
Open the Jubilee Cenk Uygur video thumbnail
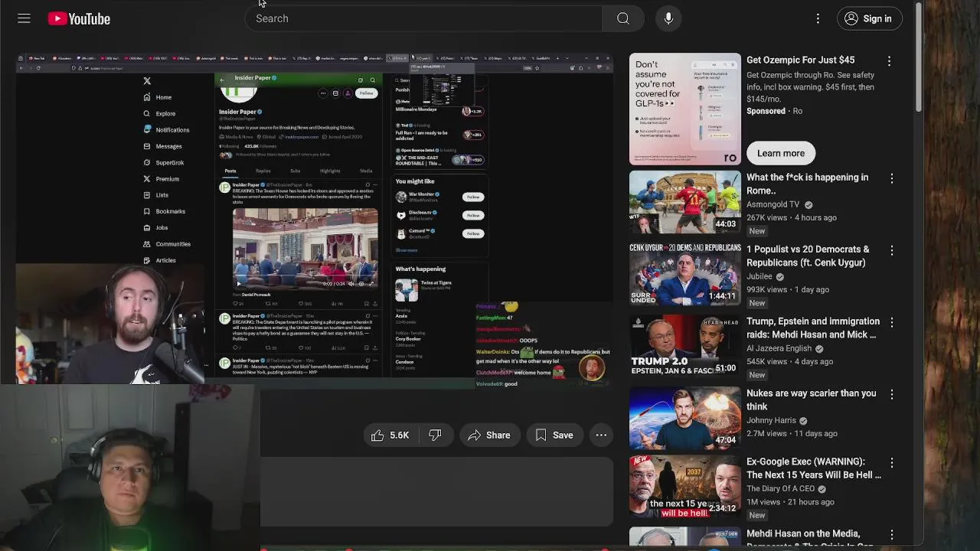[685, 274]
